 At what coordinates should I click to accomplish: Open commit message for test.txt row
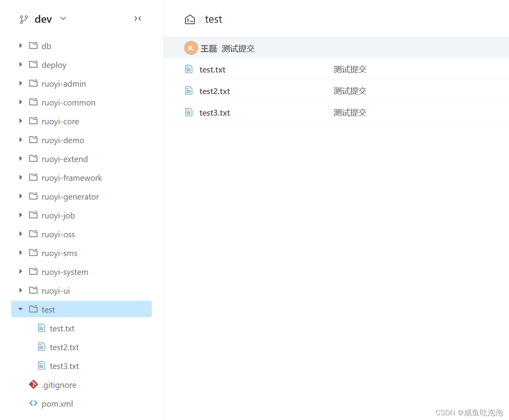pos(350,69)
